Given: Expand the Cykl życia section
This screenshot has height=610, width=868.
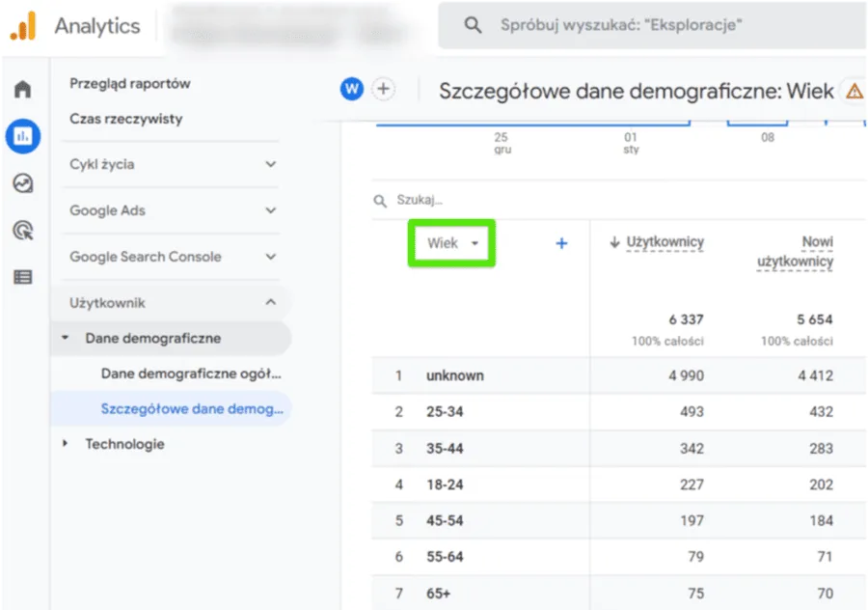Looking at the screenshot, I should [174, 164].
